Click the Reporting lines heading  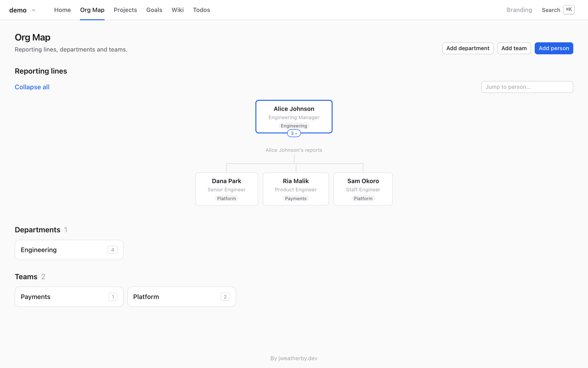41,71
